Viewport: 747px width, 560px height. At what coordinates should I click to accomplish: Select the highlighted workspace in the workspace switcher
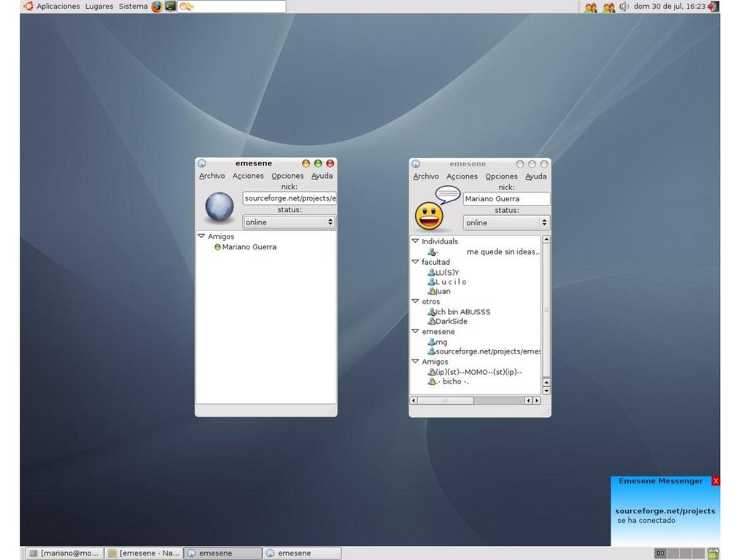coord(660,553)
